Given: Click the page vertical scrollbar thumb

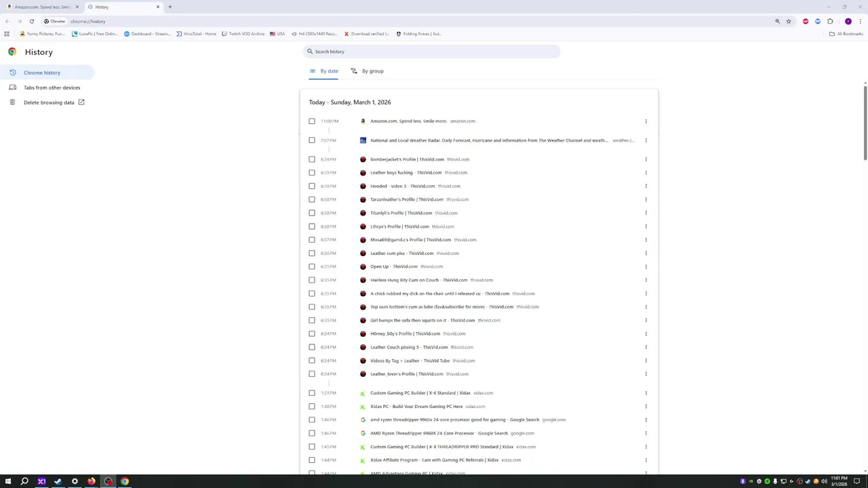Looking at the screenshot, I should [865, 123].
